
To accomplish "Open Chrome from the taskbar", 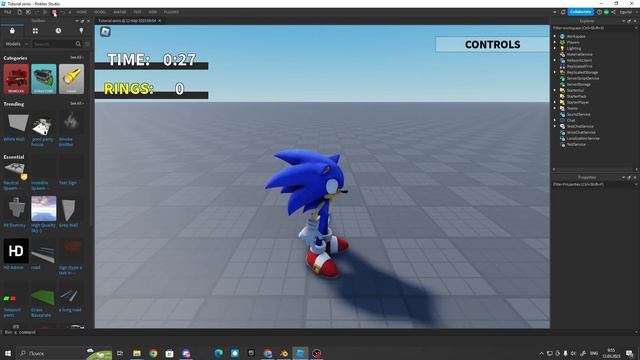I will coord(153,353).
